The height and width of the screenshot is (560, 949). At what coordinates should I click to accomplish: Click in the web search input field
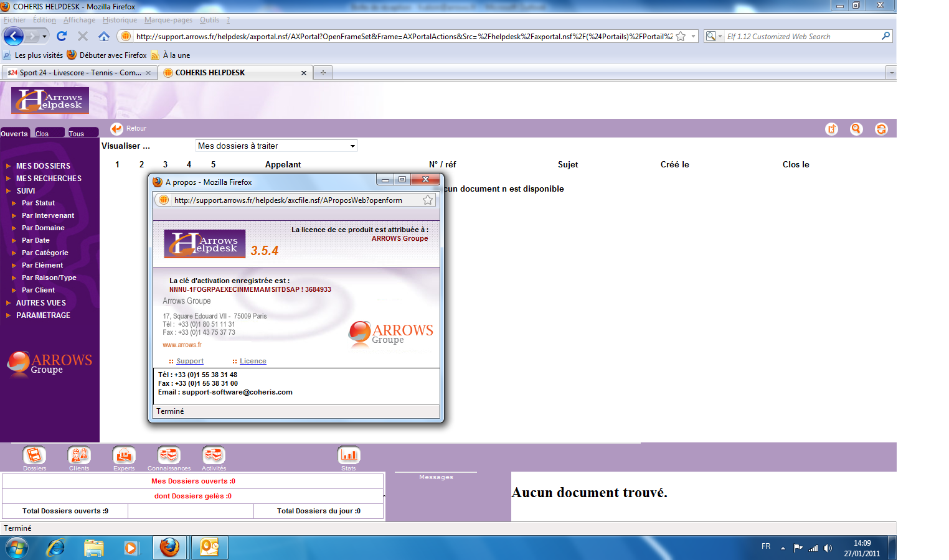(802, 36)
